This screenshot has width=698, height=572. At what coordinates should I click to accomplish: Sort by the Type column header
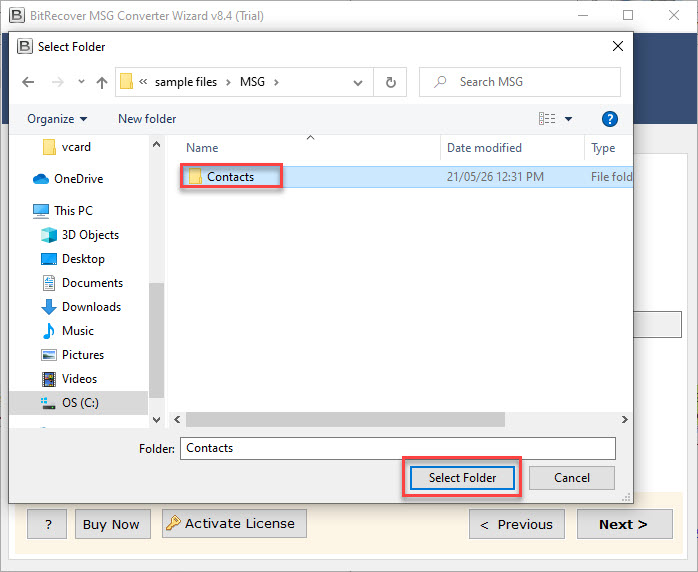pos(603,148)
